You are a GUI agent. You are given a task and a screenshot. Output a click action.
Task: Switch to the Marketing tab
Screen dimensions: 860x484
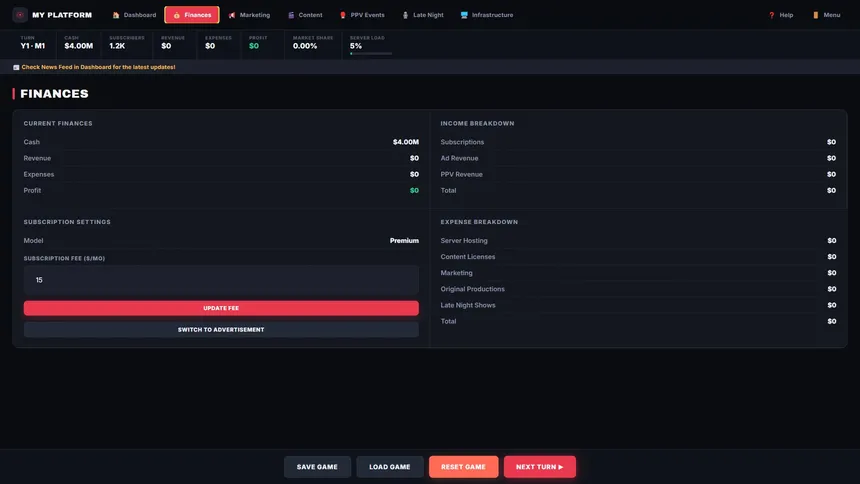pyautogui.click(x=249, y=15)
